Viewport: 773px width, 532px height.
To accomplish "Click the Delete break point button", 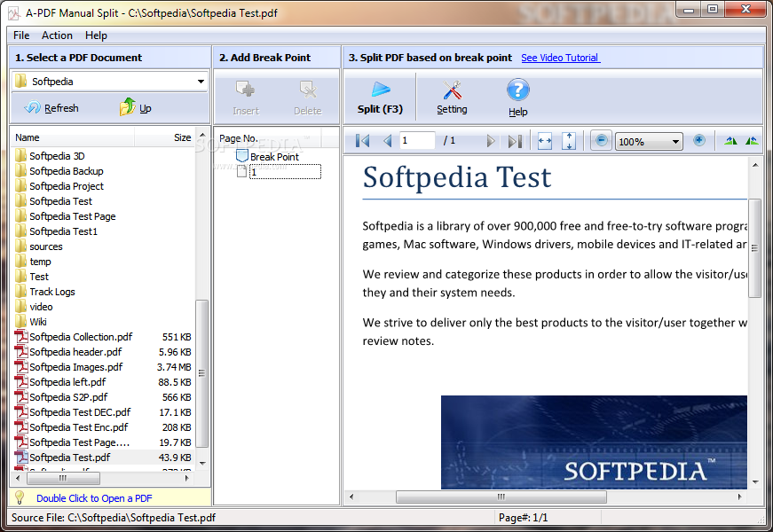I will [x=308, y=98].
